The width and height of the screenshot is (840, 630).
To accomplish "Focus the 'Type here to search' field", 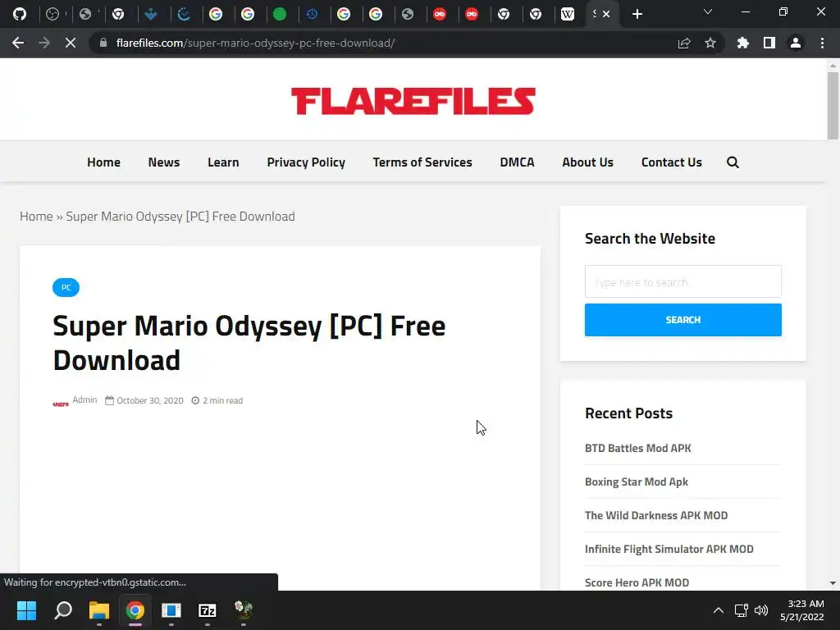I will 683,282.
